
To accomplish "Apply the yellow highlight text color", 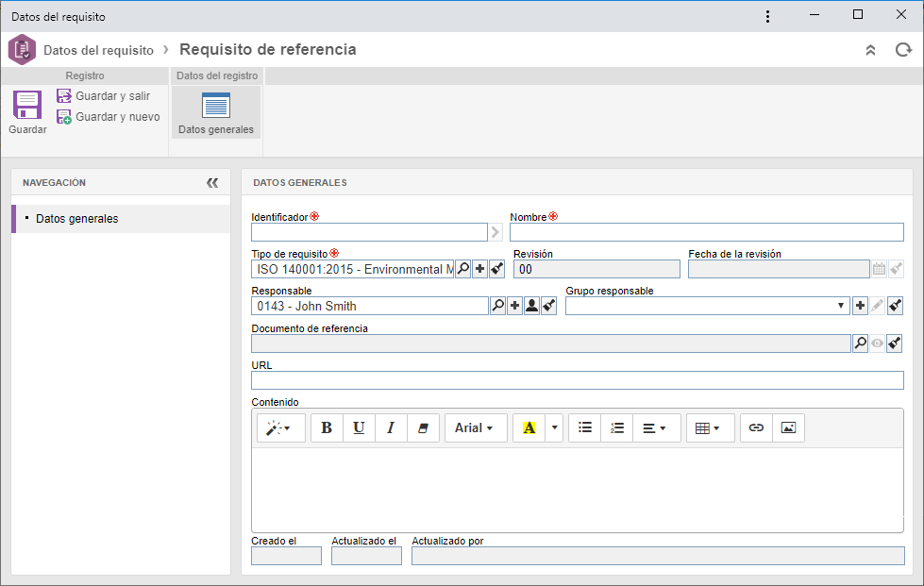I will 529,428.
